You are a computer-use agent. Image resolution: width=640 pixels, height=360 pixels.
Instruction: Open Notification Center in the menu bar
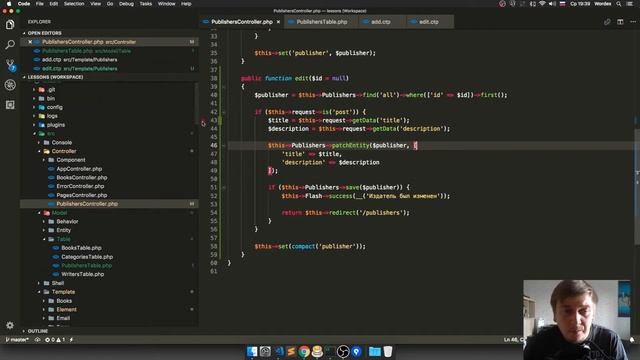pyautogui.click(x=630, y=4)
